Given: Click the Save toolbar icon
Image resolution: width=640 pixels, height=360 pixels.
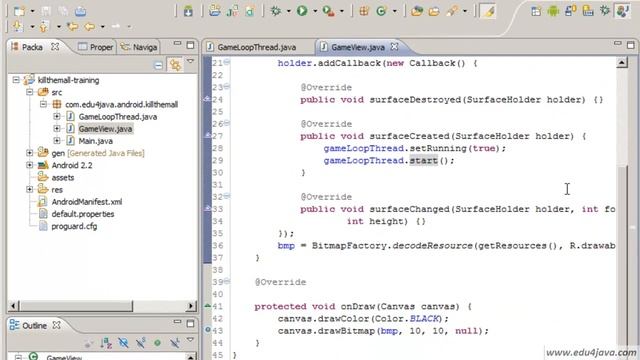Looking at the screenshot, I should pyautogui.click(x=46, y=11).
